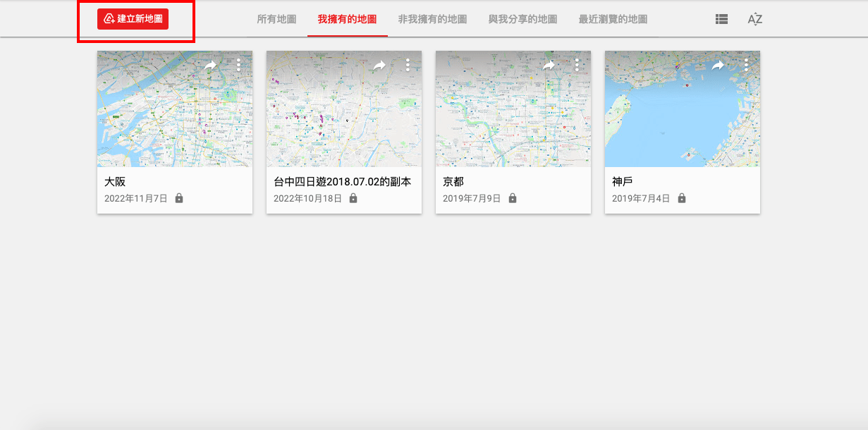Share the 台中四日遊2018.07.02的副本 map
The image size is (868, 430).
[379, 65]
